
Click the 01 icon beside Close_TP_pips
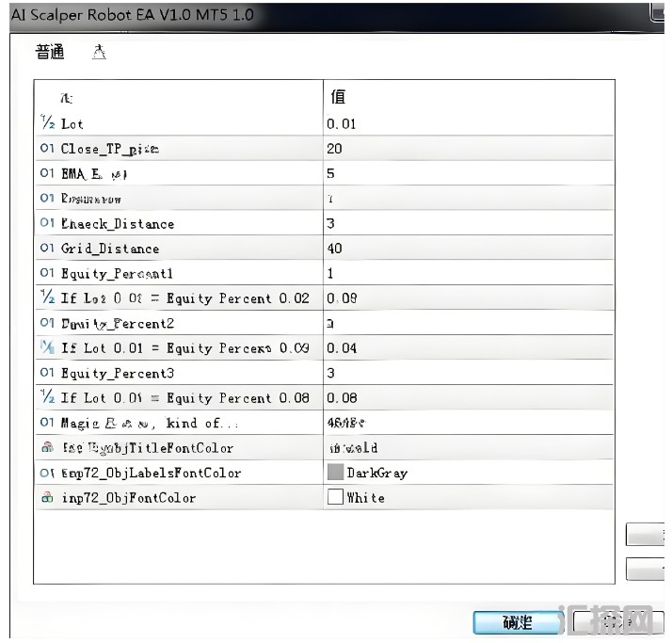coord(47,149)
